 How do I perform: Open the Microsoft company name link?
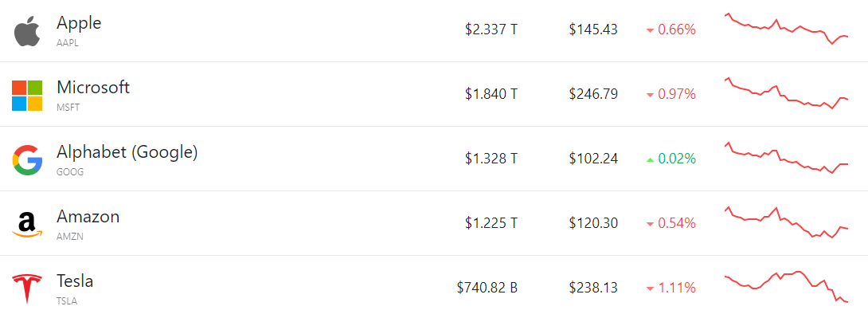93,88
